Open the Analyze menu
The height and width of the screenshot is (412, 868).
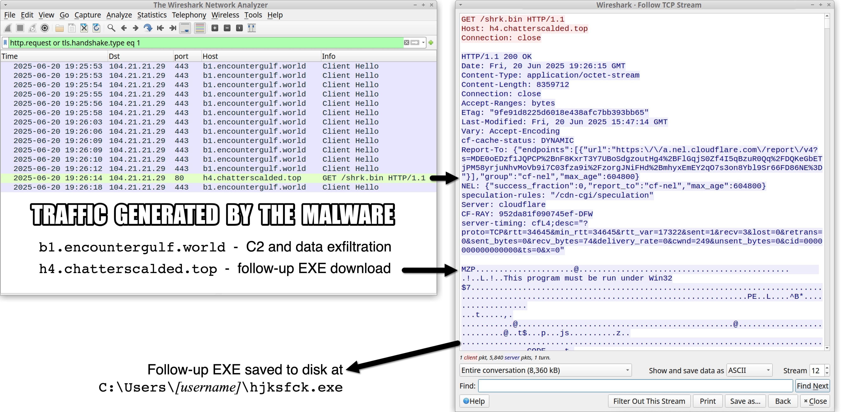click(119, 15)
